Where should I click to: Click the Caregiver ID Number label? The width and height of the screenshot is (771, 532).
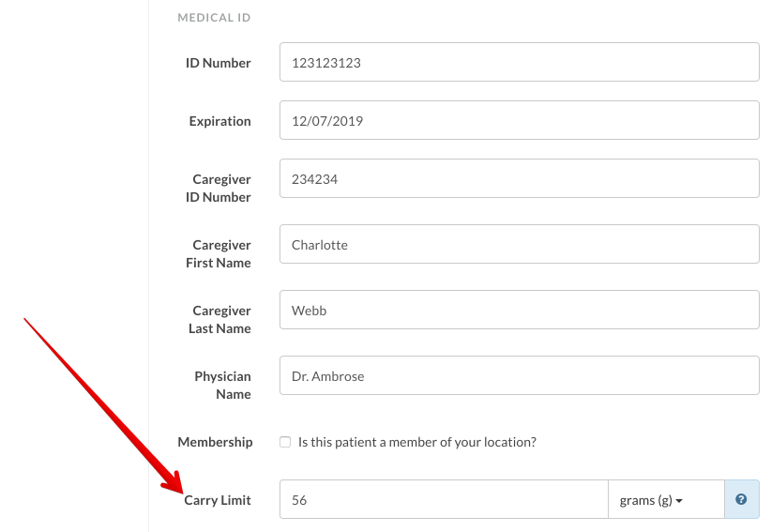[x=218, y=188]
